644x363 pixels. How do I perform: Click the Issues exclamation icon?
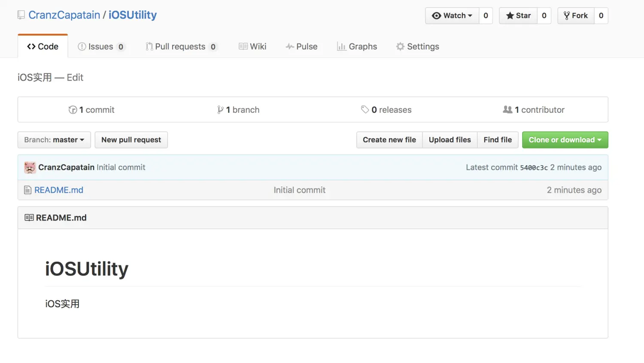coord(82,46)
